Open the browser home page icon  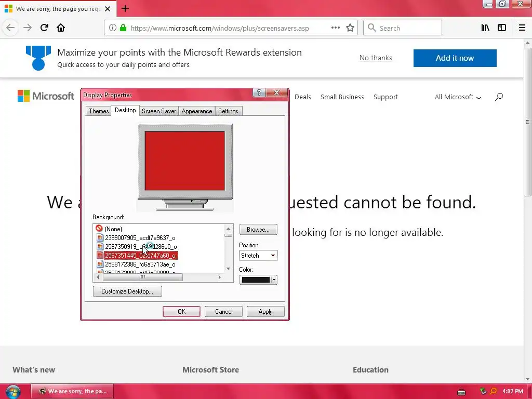click(61, 28)
